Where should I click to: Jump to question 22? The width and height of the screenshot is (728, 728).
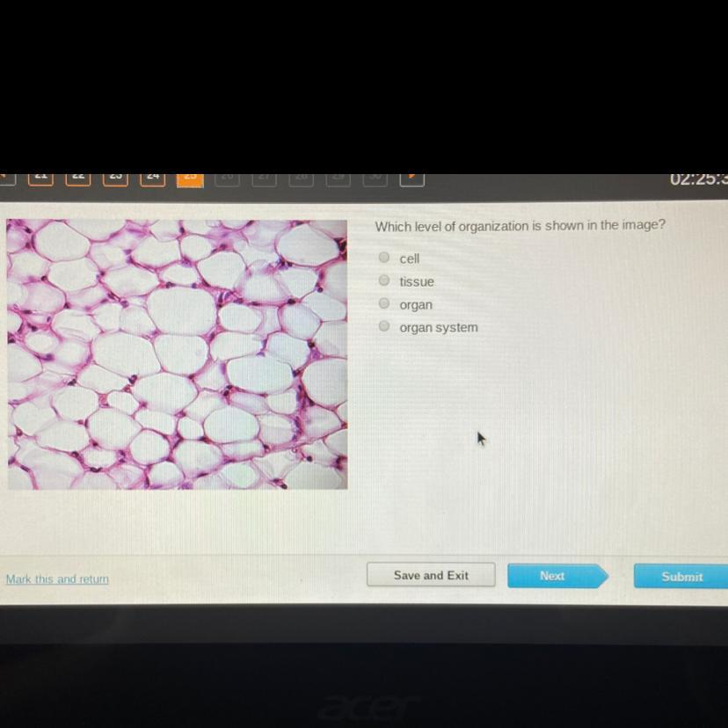coord(78,179)
